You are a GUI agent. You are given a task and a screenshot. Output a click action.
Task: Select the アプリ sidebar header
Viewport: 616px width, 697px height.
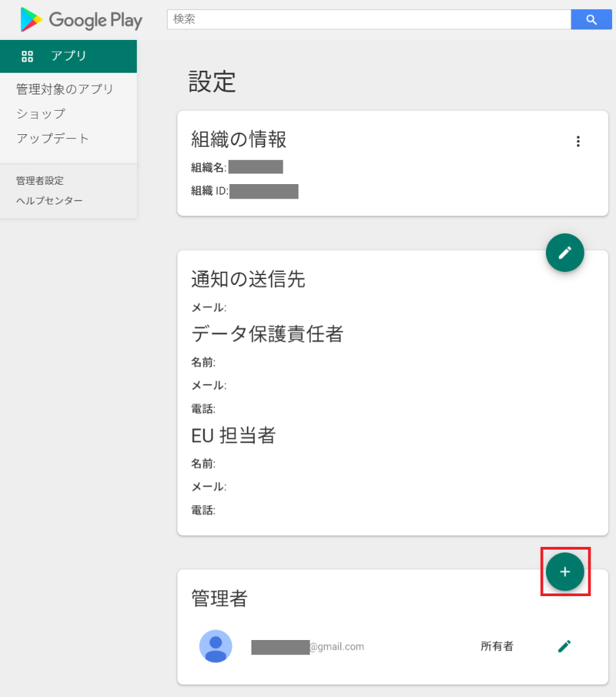click(69, 56)
